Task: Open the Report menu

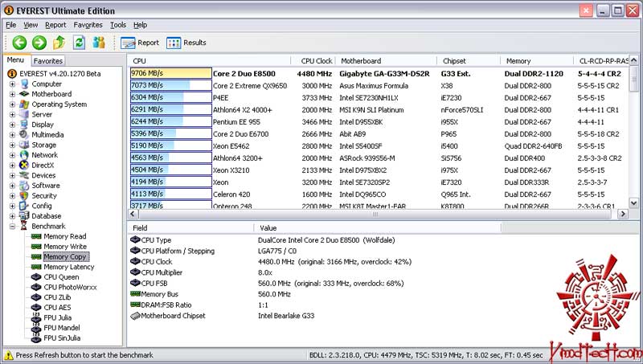Action: pyautogui.click(x=55, y=25)
